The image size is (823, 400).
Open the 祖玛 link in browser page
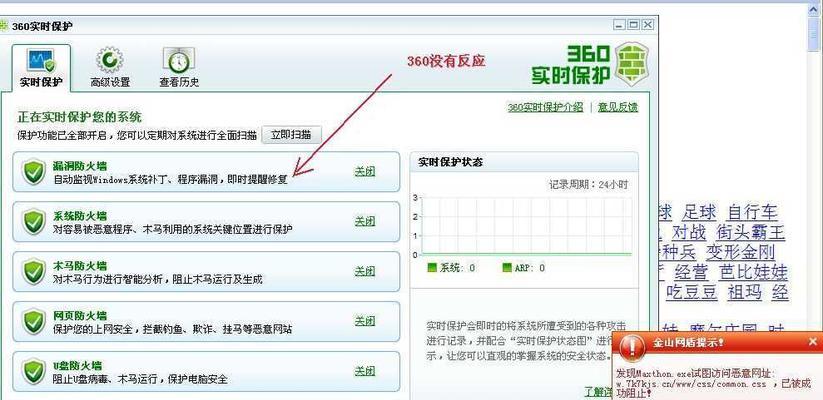[x=744, y=292]
